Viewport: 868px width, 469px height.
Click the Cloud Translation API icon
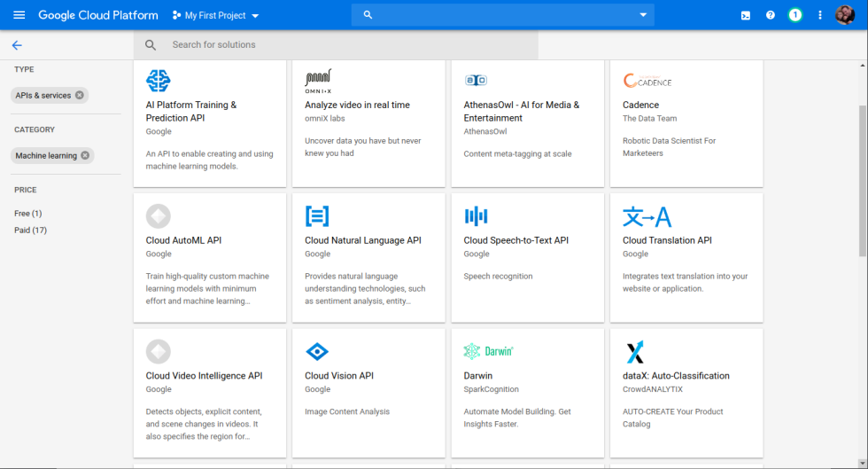coord(647,216)
